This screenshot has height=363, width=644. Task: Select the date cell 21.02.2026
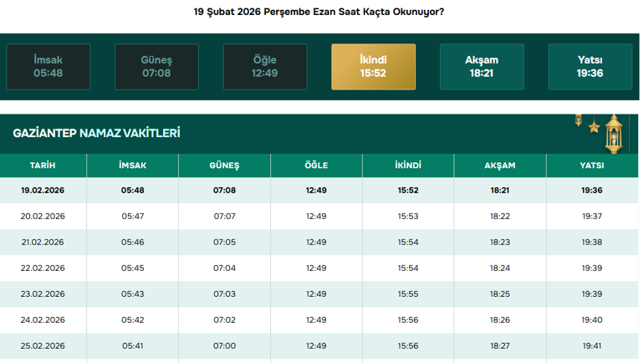[43, 242]
